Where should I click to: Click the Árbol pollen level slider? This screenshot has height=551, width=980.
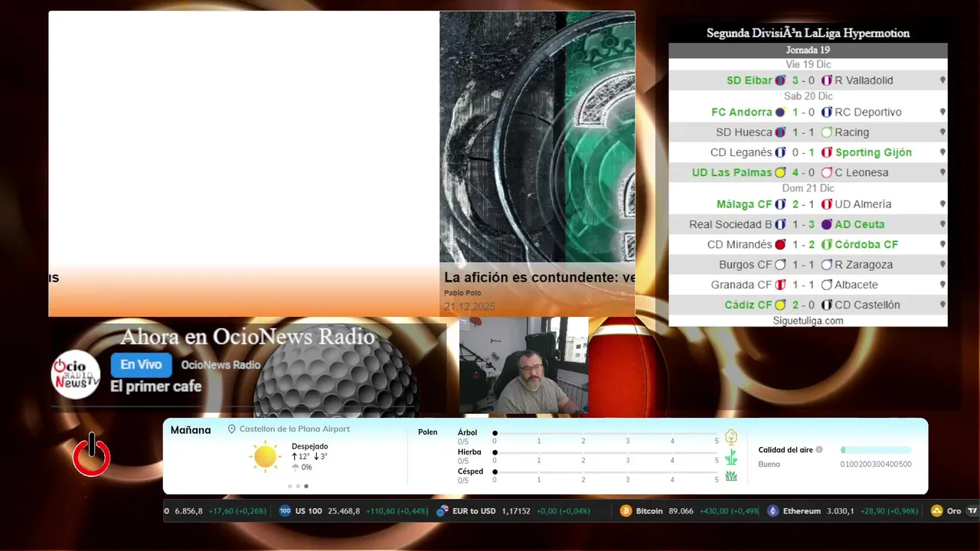pyautogui.click(x=606, y=433)
